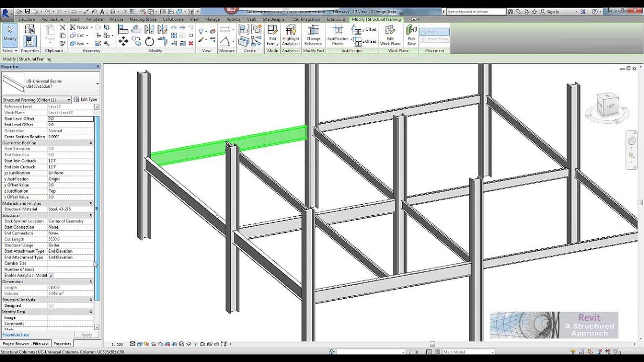Activate the Highlight Analytical tool
644x362 pixels.
pyautogui.click(x=291, y=35)
